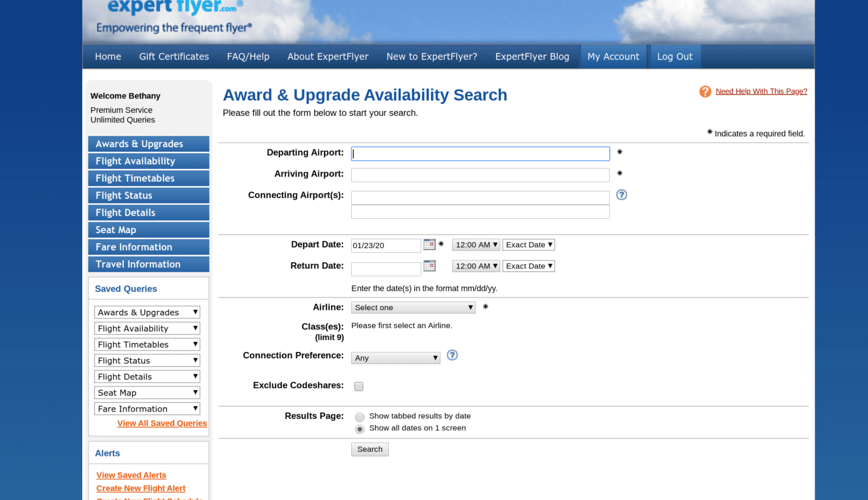Click the Search button
The image size is (868, 500).
[370, 449]
